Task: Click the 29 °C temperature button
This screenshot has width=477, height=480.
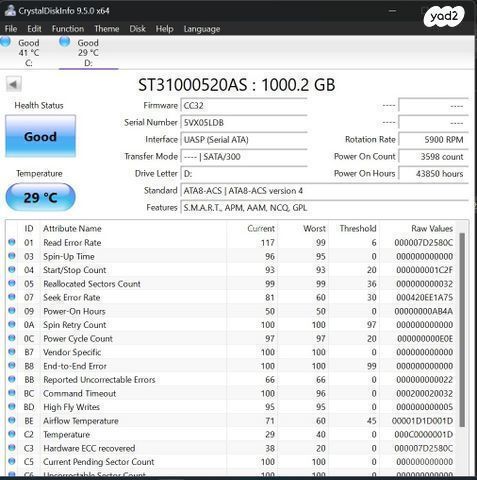Action: [40, 197]
